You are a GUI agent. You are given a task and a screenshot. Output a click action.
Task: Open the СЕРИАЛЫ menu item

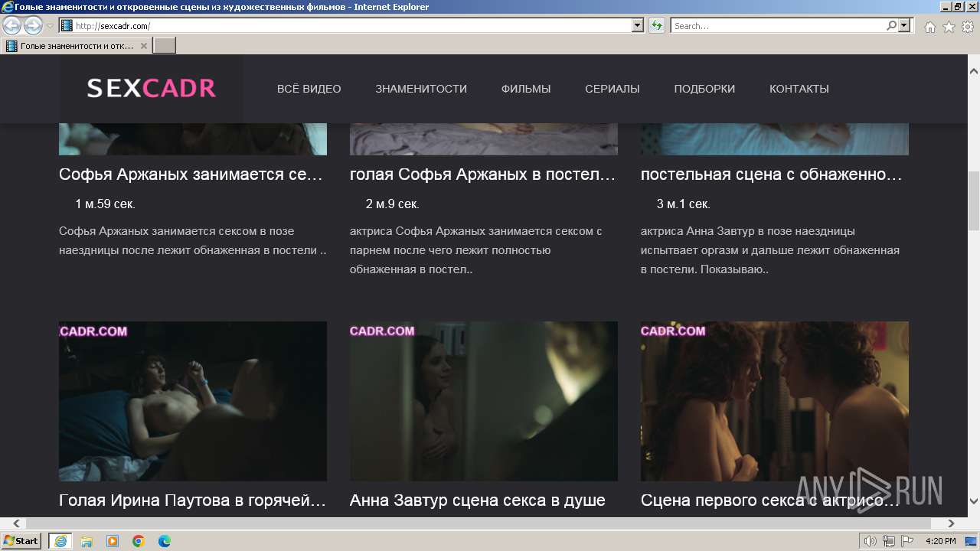click(x=612, y=89)
